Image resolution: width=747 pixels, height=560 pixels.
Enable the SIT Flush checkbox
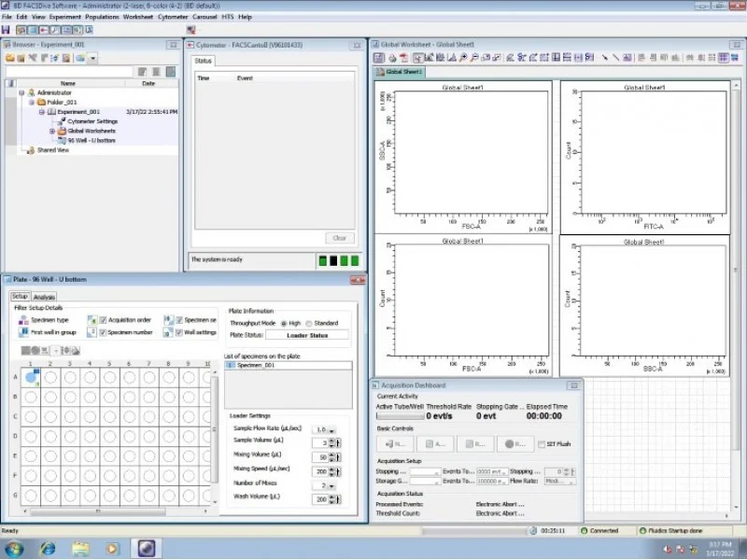[542, 444]
